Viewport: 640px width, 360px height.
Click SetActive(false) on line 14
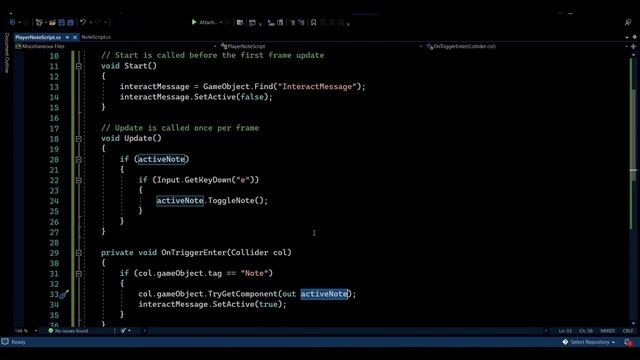click(x=231, y=97)
